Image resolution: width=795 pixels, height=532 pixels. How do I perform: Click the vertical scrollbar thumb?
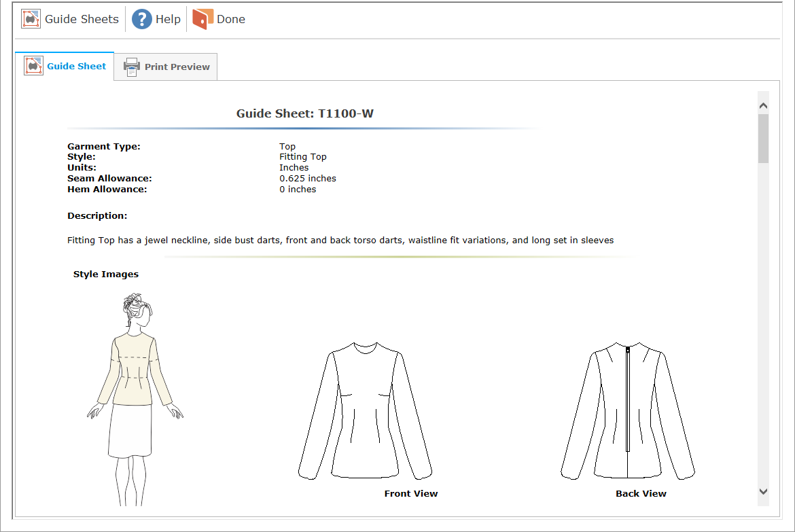[763, 139]
